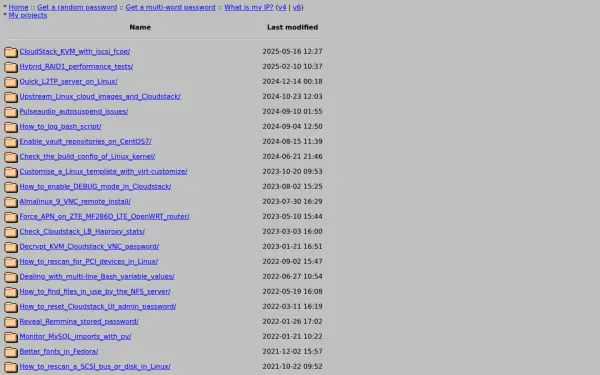Click the v6 IP link

click(297, 7)
